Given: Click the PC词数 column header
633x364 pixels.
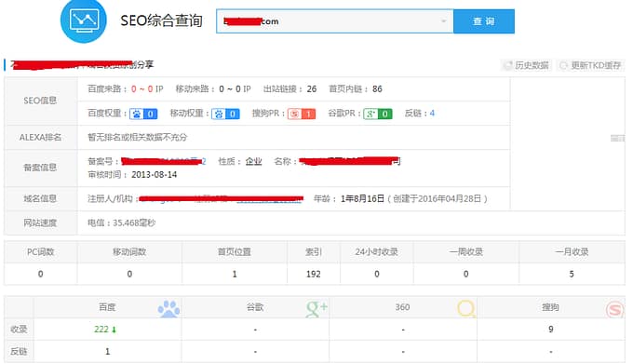Looking at the screenshot, I should [x=40, y=252].
